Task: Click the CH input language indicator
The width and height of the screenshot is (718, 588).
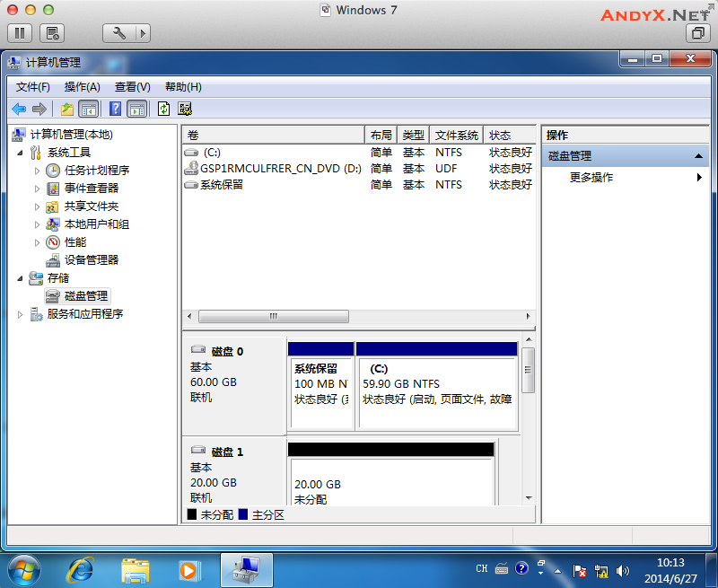Action: tap(482, 569)
